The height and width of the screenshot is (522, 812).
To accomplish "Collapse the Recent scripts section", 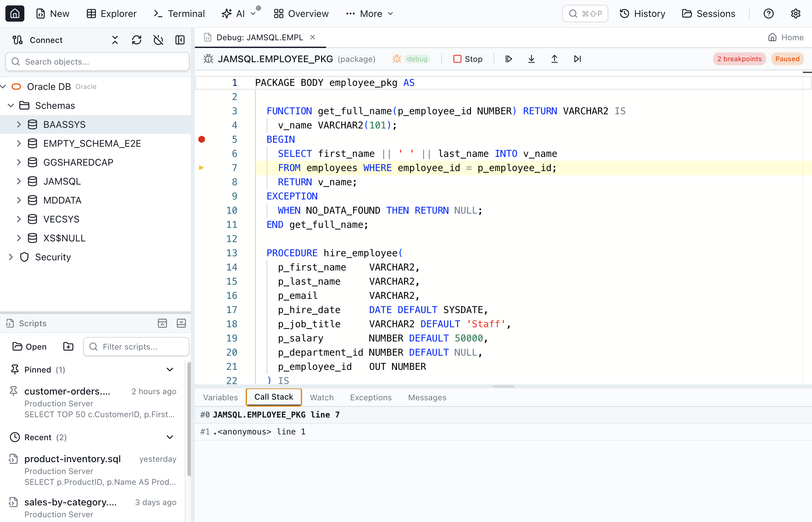I will (170, 437).
